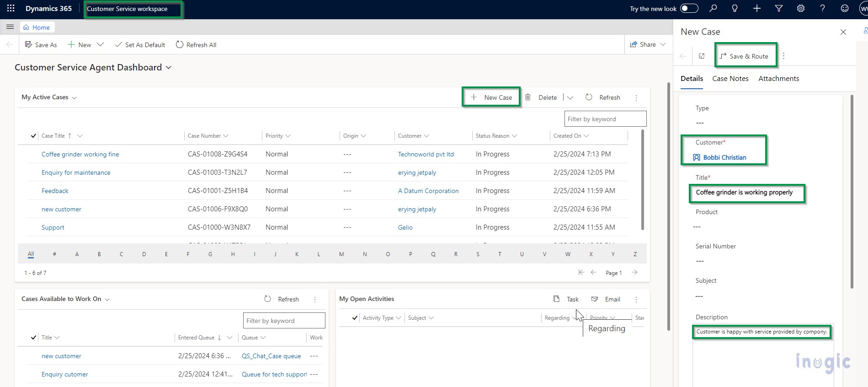Select all rows in Cases Available to Work On
868x387 pixels.
click(x=33, y=338)
